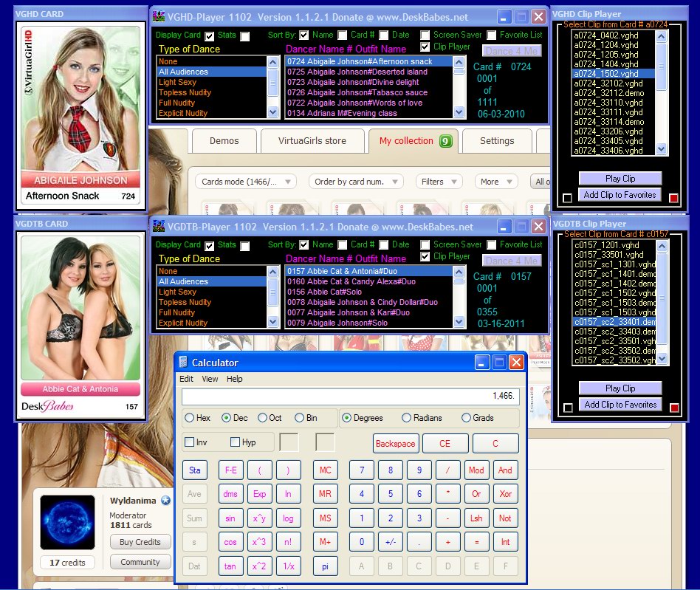
Task: Click Add Clip to Favorites in VGDTB Clip Player
Action: 620,405
